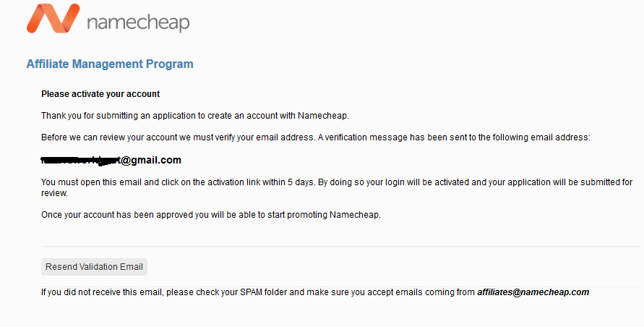Select the Affiliate Management Program heading
The image size is (644, 327).
[110, 64]
